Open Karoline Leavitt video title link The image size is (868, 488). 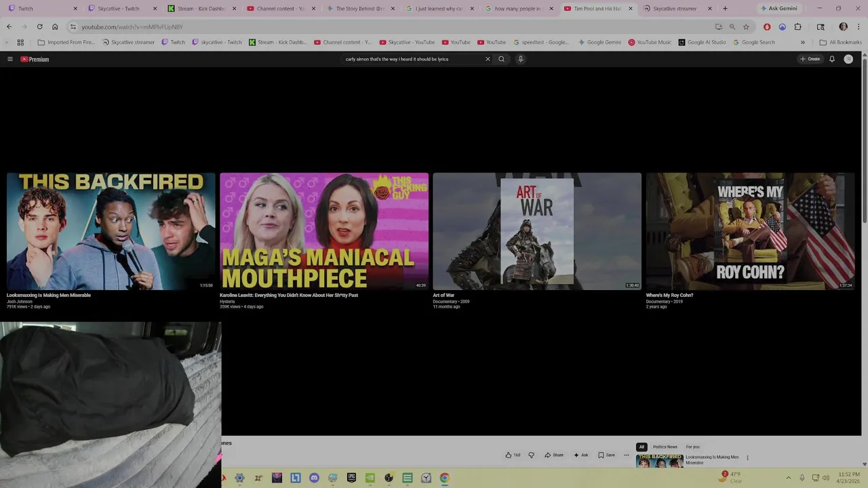(289, 295)
